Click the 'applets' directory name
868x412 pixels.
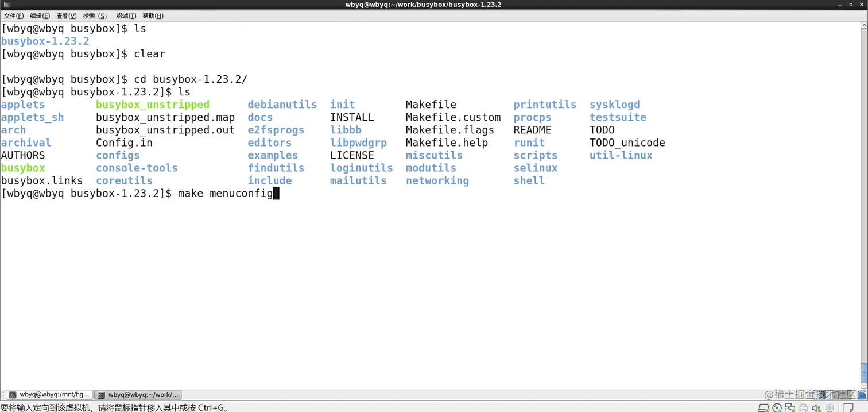tap(23, 105)
